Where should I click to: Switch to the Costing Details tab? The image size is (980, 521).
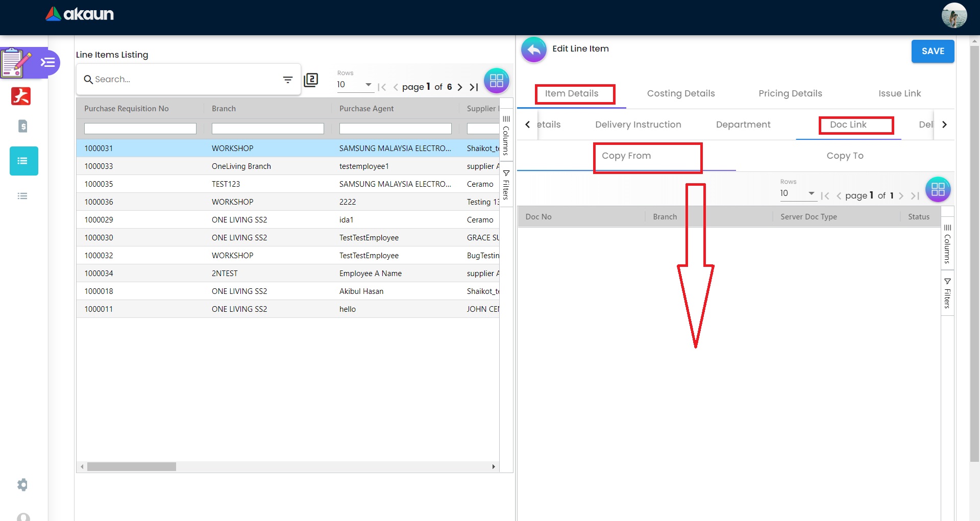680,93
